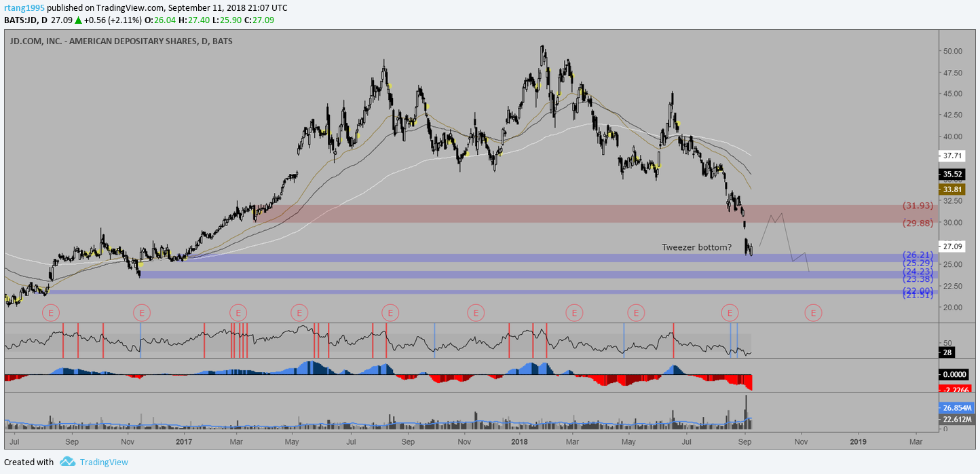
Task: Click the (24.23) support level label
Action: tap(918, 271)
